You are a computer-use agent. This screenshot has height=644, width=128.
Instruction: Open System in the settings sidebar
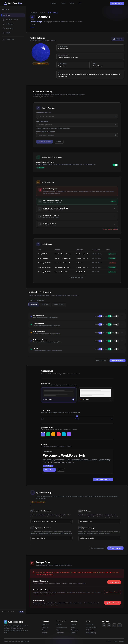13,33
